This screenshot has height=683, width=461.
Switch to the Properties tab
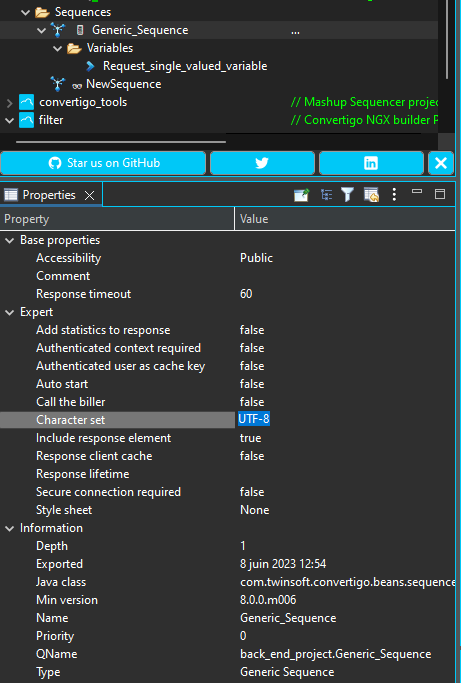coord(49,195)
